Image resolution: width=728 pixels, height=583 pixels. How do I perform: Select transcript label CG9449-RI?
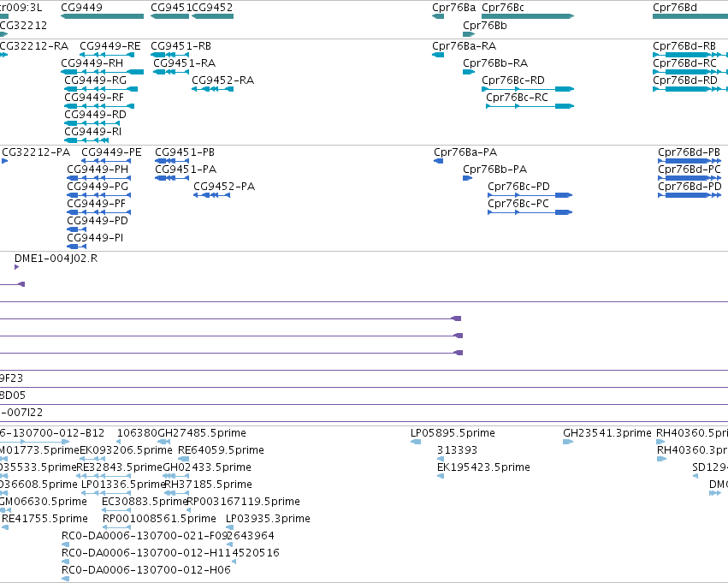point(93,132)
